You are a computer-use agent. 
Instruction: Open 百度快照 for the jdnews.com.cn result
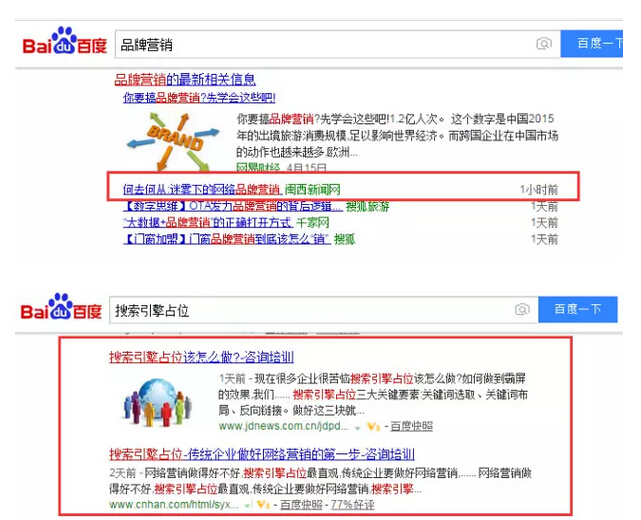coord(411,426)
